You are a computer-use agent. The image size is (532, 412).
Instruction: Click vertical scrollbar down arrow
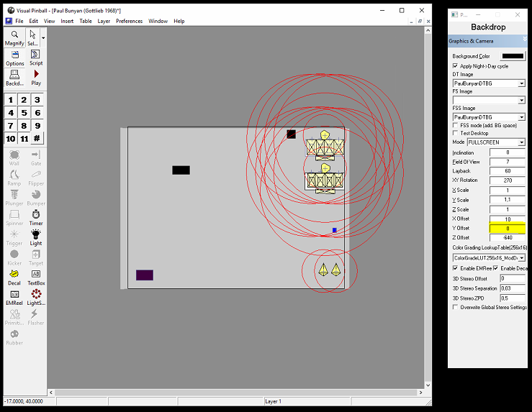coord(428,385)
